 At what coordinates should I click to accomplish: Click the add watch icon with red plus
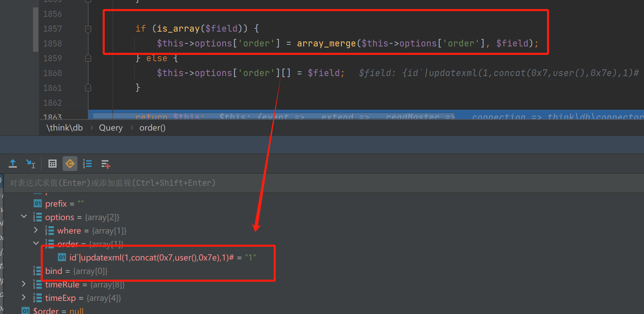click(106, 164)
